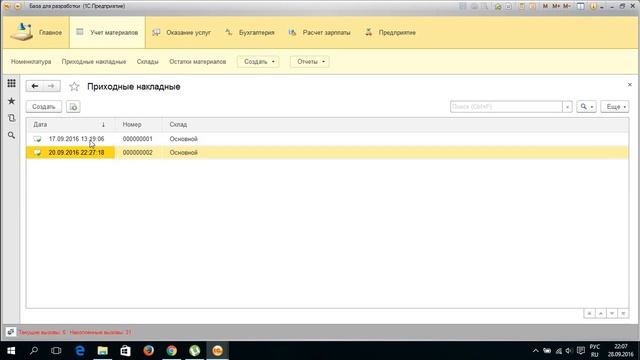640x360 pixels.
Task: Open Chrome from taskbar
Action: tap(171, 351)
